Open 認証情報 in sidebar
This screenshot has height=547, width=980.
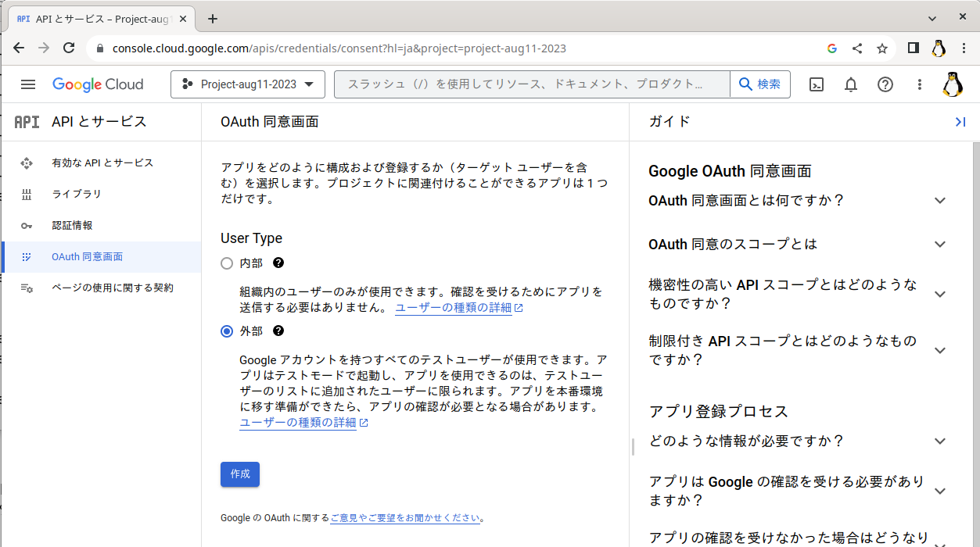[102, 226]
